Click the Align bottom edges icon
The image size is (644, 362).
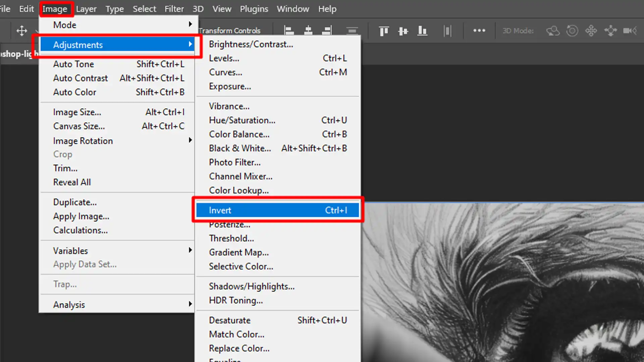click(422, 31)
